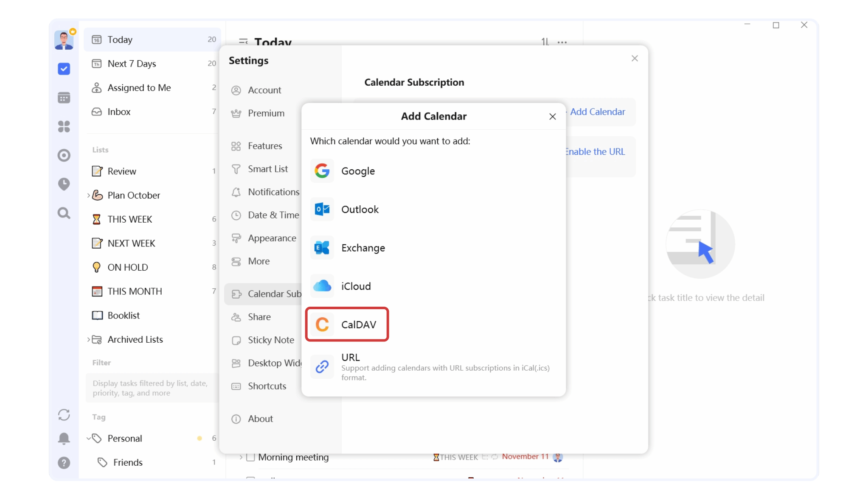The width and height of the screenshot is (868, 495).
Task: Open the ON HOLD list
Action: (152, 267)
